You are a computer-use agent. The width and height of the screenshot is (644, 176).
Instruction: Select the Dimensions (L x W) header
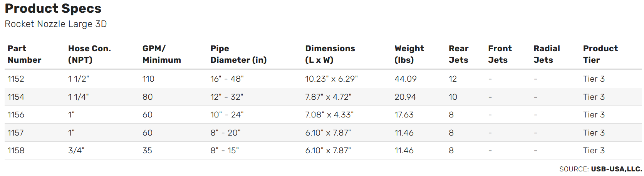[330, 54]
